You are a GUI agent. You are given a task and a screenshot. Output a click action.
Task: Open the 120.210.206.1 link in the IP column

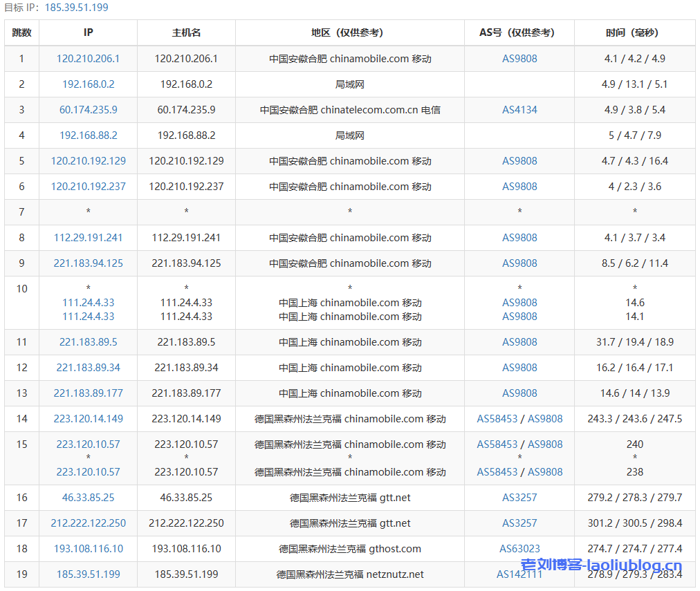tap(88, 59)
